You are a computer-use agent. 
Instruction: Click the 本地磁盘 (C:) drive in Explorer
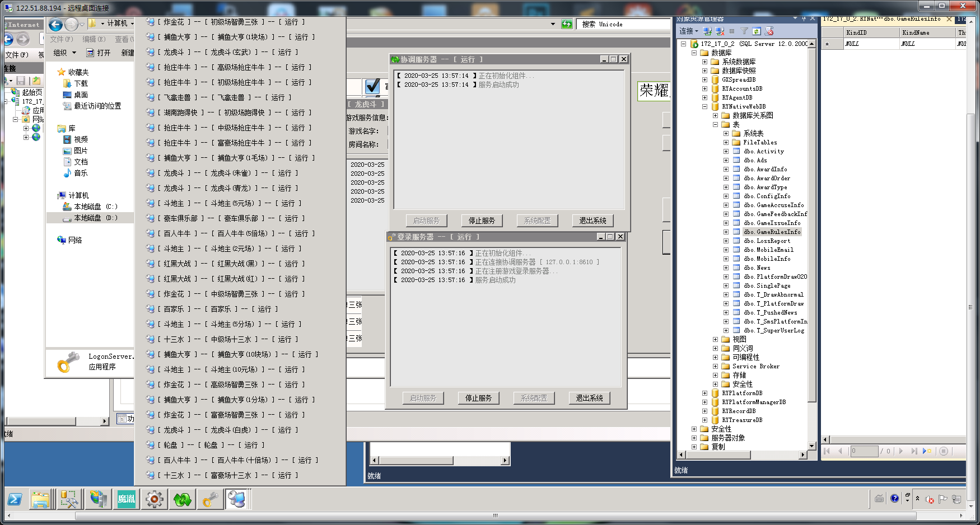point(95,207)
